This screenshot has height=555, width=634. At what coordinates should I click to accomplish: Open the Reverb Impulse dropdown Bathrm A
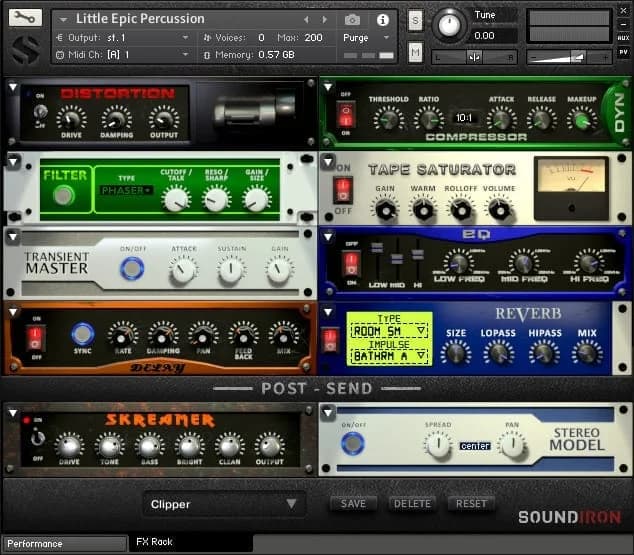click(389, 356)
